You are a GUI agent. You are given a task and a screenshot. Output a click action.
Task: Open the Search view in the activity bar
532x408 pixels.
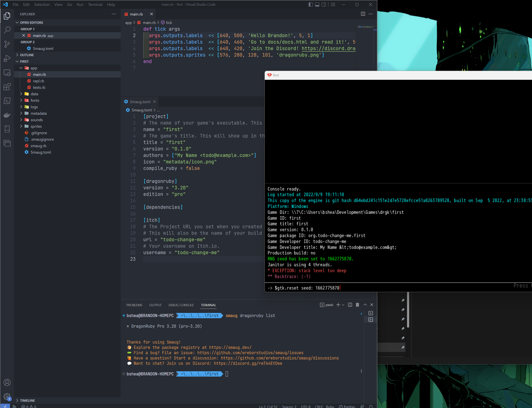(x=7, y=30)
